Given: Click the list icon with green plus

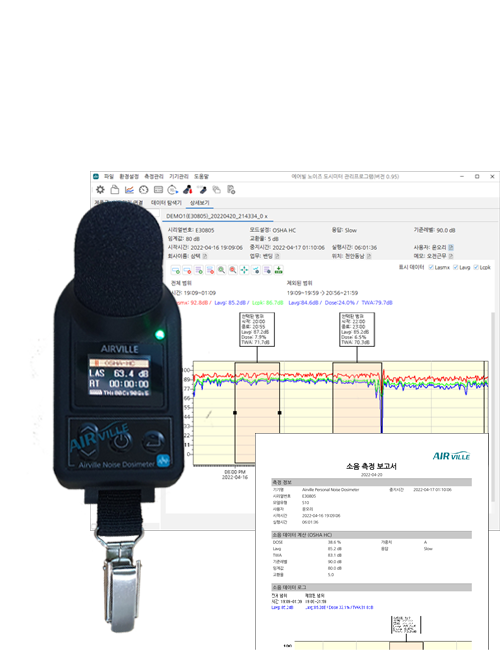Looking at the screenshot, I should tap(199, 270).
